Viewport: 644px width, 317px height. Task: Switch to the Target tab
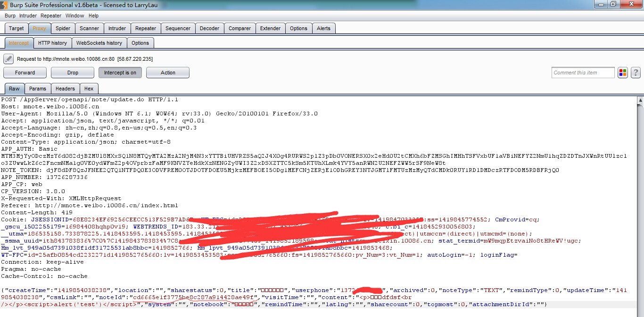coord(17,28)
